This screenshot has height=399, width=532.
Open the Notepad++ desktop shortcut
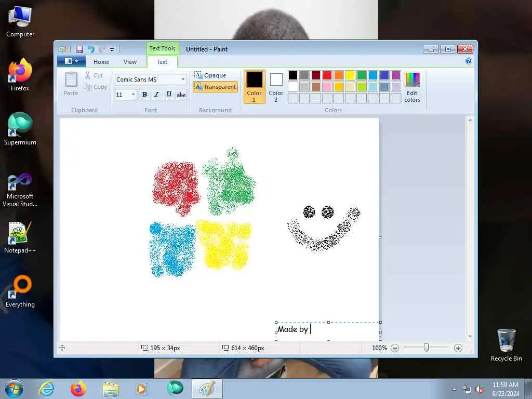[20, 237]
